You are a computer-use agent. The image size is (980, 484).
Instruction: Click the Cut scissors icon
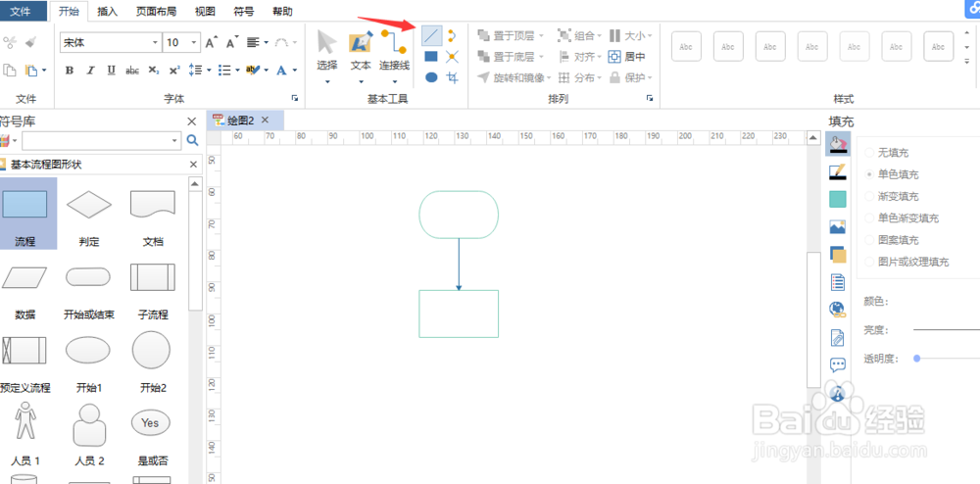click(10, 42)
